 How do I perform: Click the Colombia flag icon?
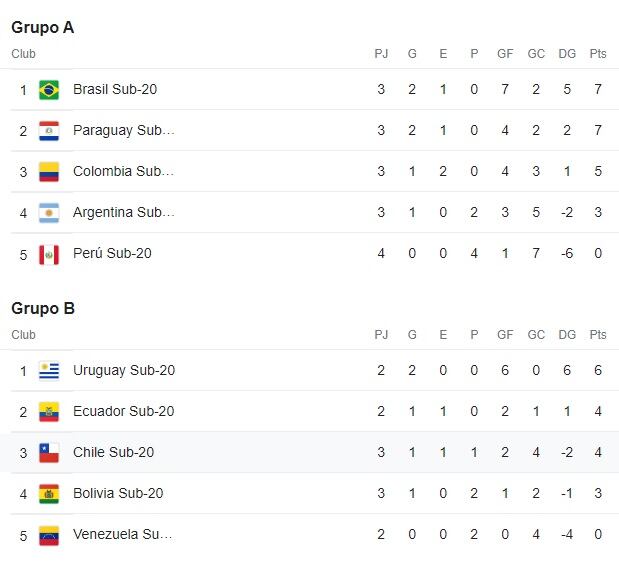click(49, 172)
